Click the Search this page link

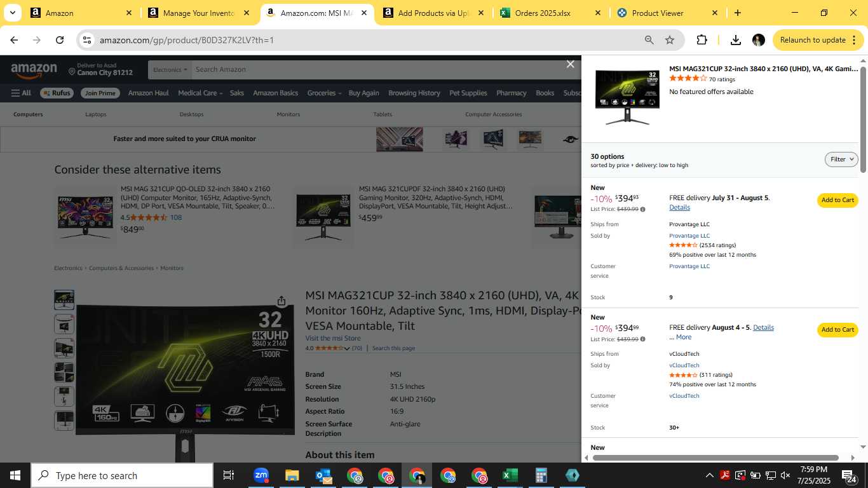(x=393, y=348)
